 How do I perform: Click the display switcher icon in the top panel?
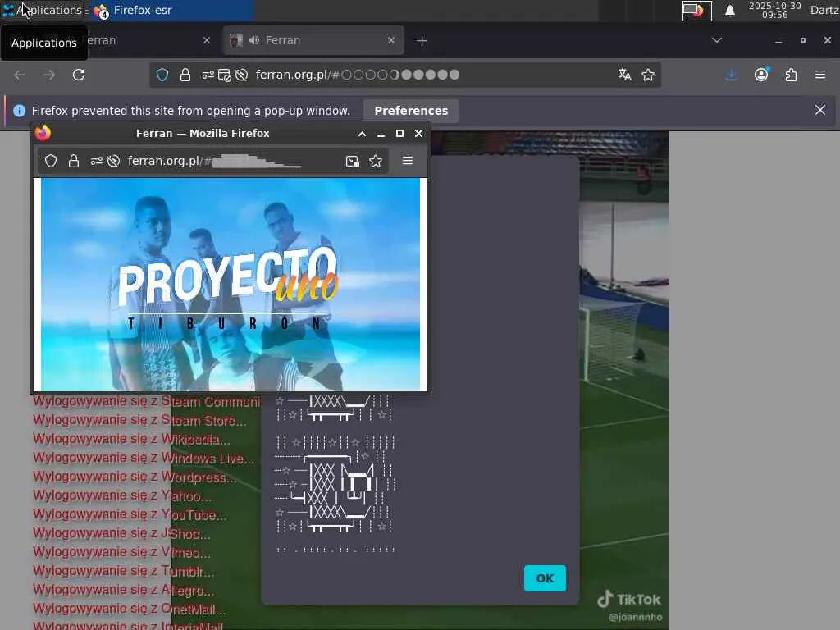pyautogui.click(x=696, y=11)
